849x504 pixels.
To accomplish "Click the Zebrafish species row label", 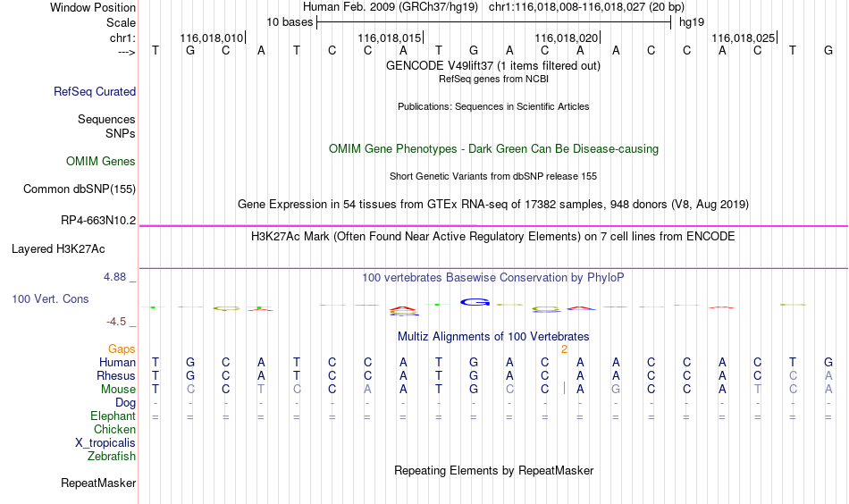I will [x=112, y=456].
